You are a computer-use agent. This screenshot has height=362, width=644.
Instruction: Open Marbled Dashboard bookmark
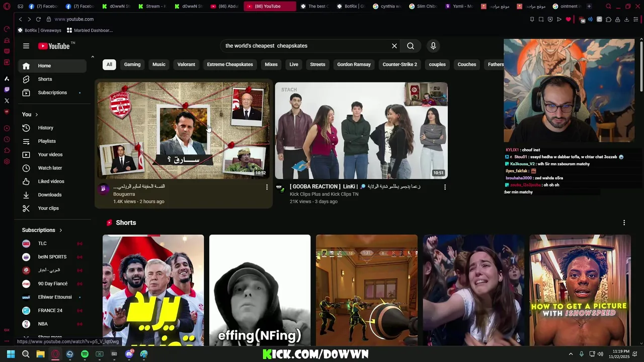pos(90,30)
